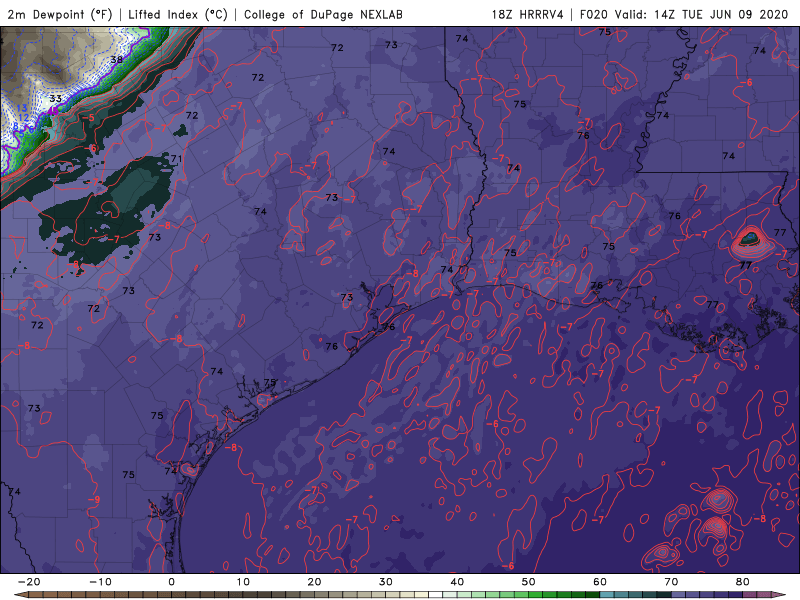Click the 0 label on the color scale
The image size is (800, 600).
171,582
